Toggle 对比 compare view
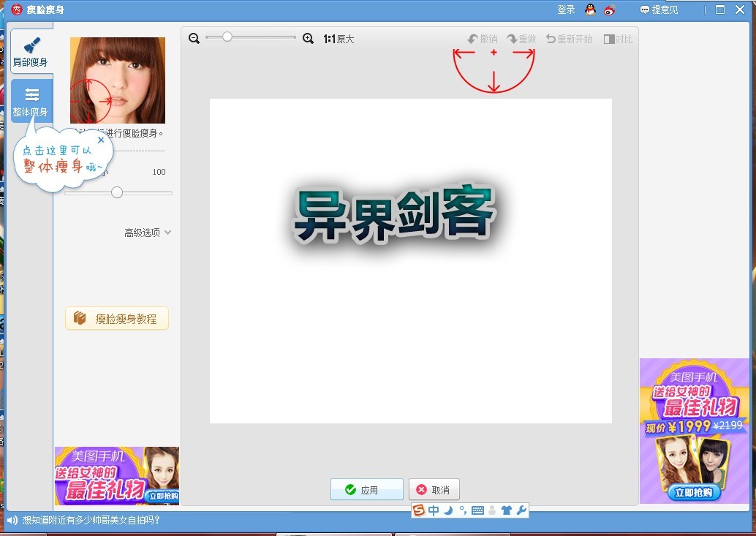Viewport: 756px width, 536px height. [618, 39]
